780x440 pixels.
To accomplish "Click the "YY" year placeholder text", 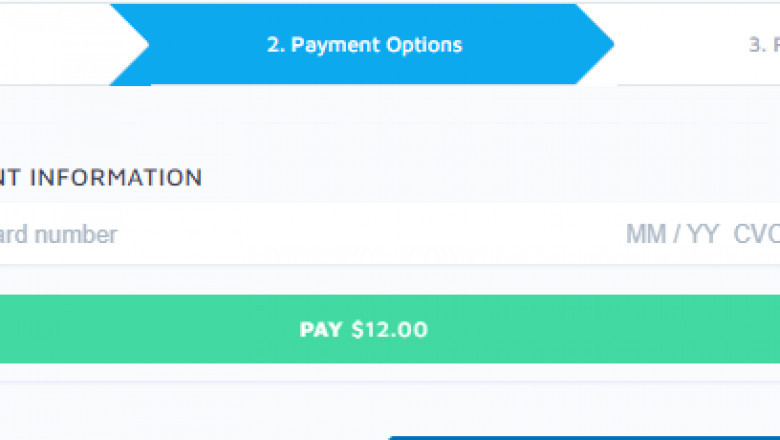I will click(x=702, y=235).
